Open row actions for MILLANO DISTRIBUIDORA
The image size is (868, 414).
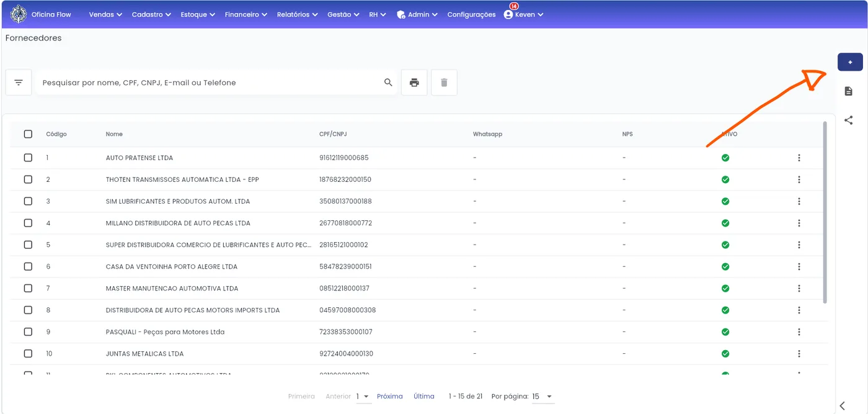click(x=799, y=223)
